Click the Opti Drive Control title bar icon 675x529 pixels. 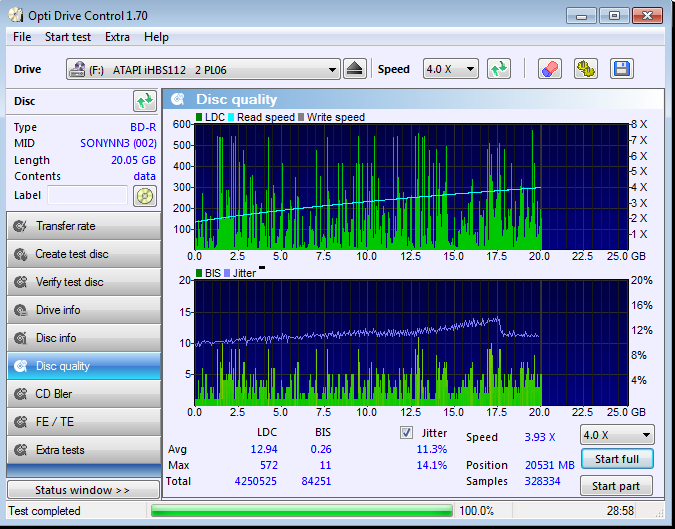15,15
